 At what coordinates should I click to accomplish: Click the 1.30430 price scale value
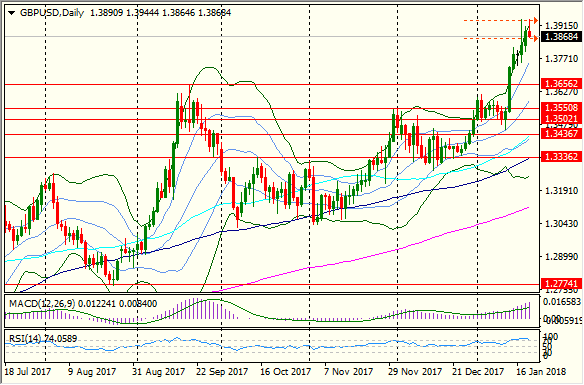click(562, 224)
